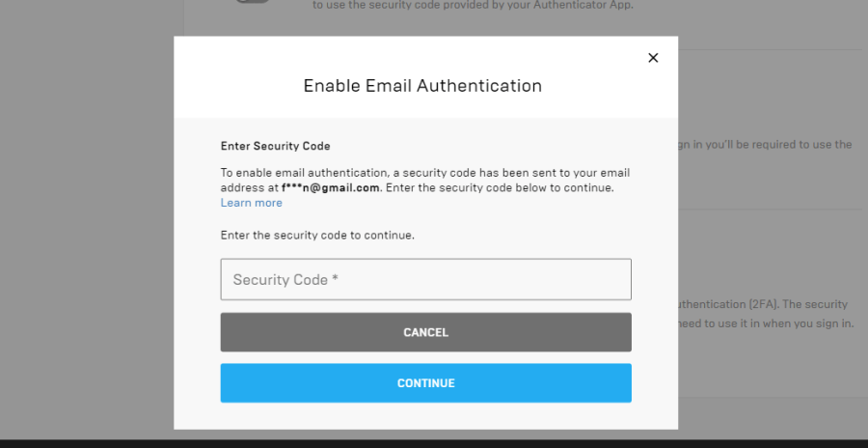The height and width of the screenshot is (448, 868).
Task: Click the required asterisk in Security Code placeholder
Action: click(x=335, y=279)
